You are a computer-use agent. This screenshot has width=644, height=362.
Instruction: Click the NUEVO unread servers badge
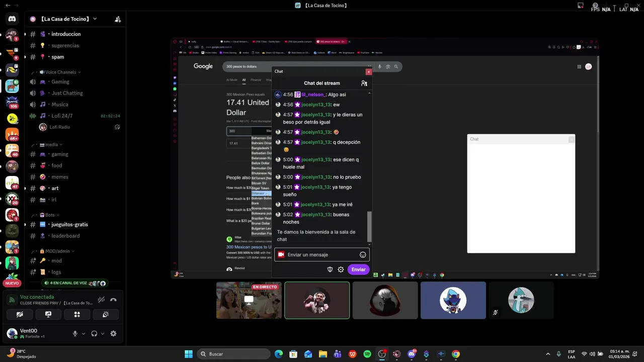(x=12, y=283)
